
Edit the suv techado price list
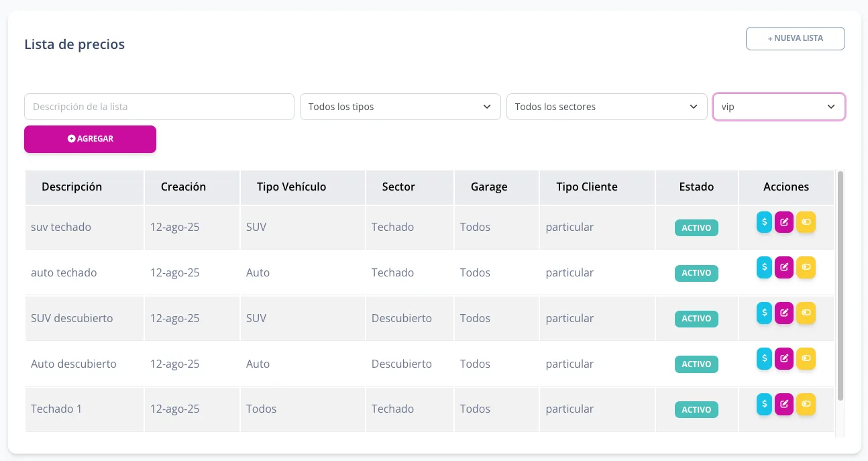[x=783, y=222]
